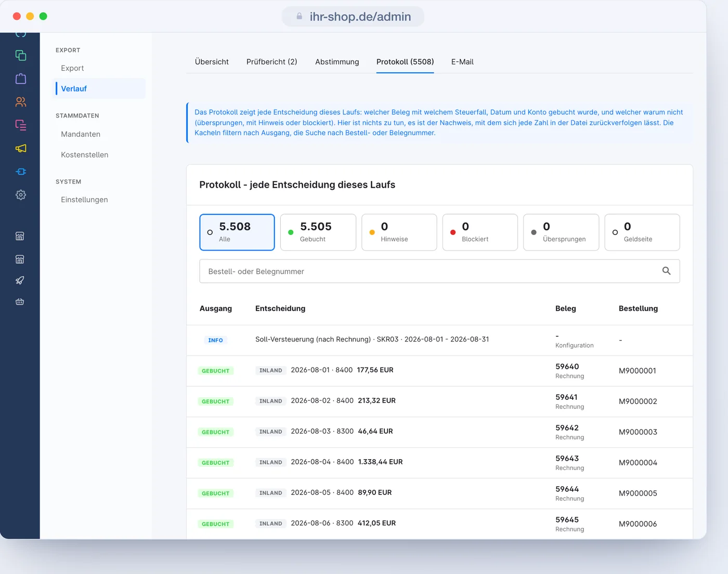728x574 pixels.
Task: Click Beleg number 59642
Action: click(567, 428)
